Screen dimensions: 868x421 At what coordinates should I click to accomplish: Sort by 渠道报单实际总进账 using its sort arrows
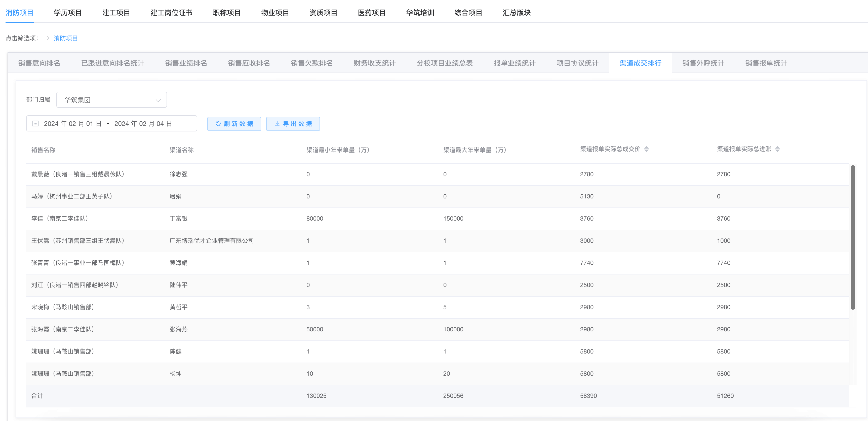(x=777, y=149)
